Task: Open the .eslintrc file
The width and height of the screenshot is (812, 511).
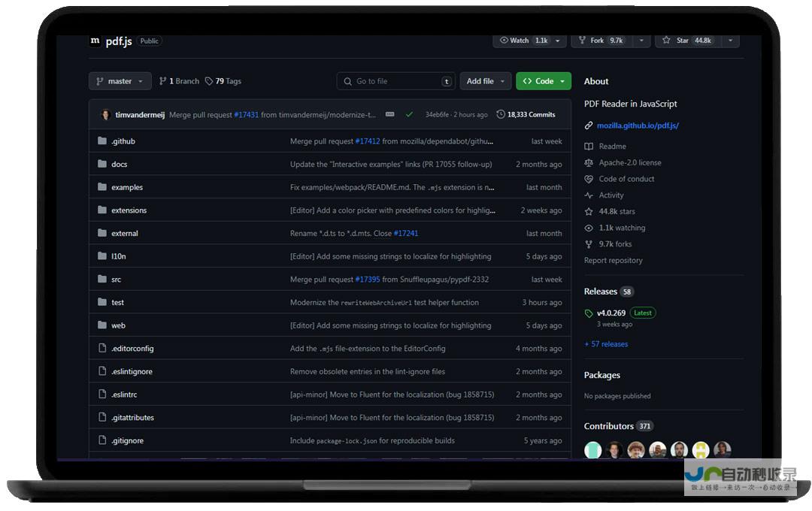Action: pyautogui.click(x=124, y=395)
